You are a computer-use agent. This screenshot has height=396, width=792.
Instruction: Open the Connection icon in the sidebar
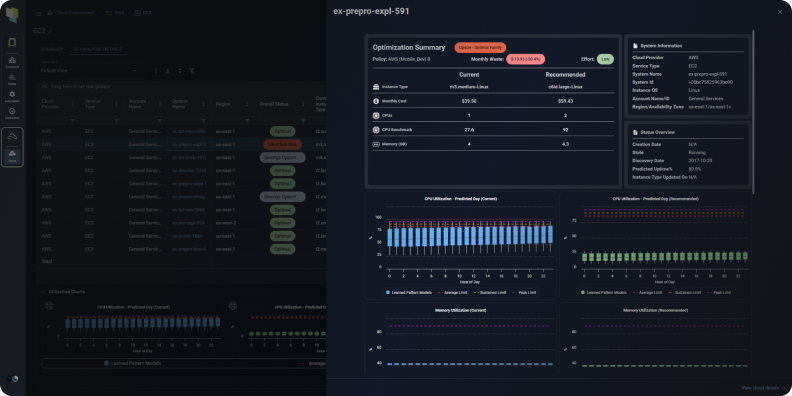[x=12, y=113]
